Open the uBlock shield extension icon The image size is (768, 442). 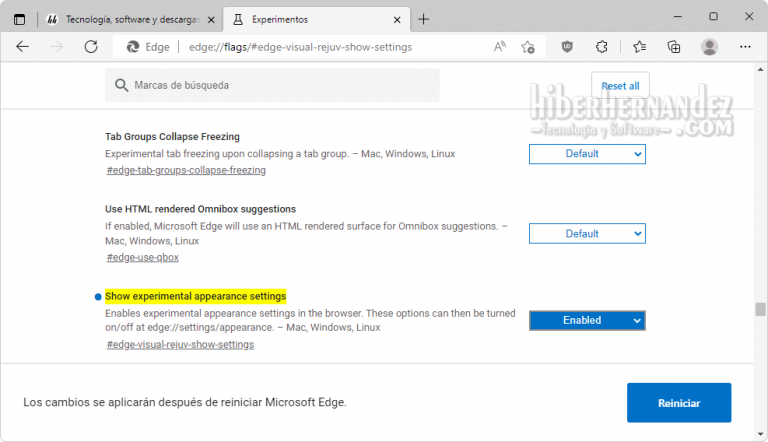click(568, 47)
